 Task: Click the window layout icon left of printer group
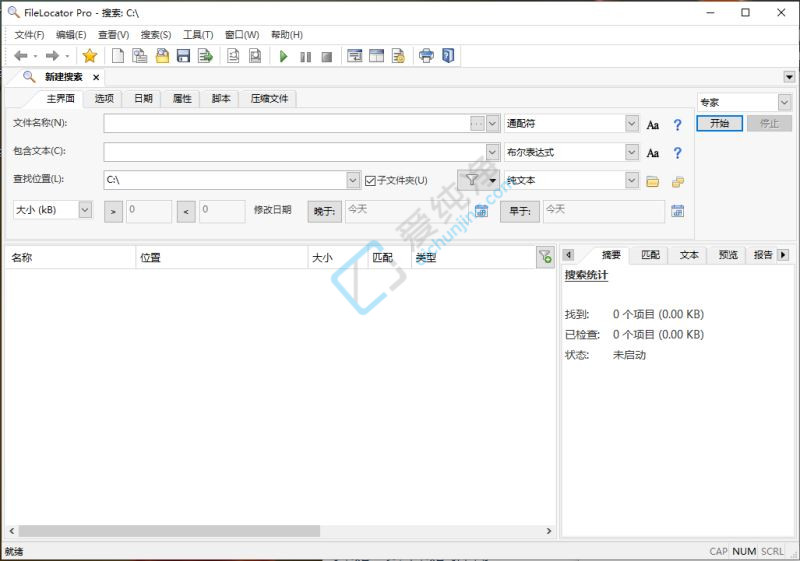(377, 56)
